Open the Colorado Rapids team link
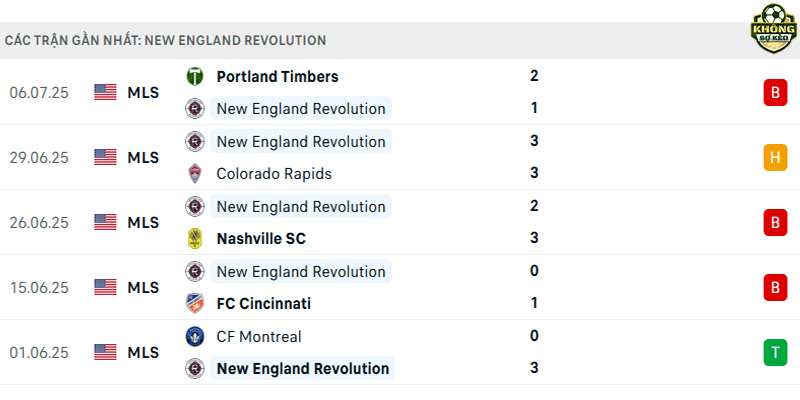 point(274,173)
